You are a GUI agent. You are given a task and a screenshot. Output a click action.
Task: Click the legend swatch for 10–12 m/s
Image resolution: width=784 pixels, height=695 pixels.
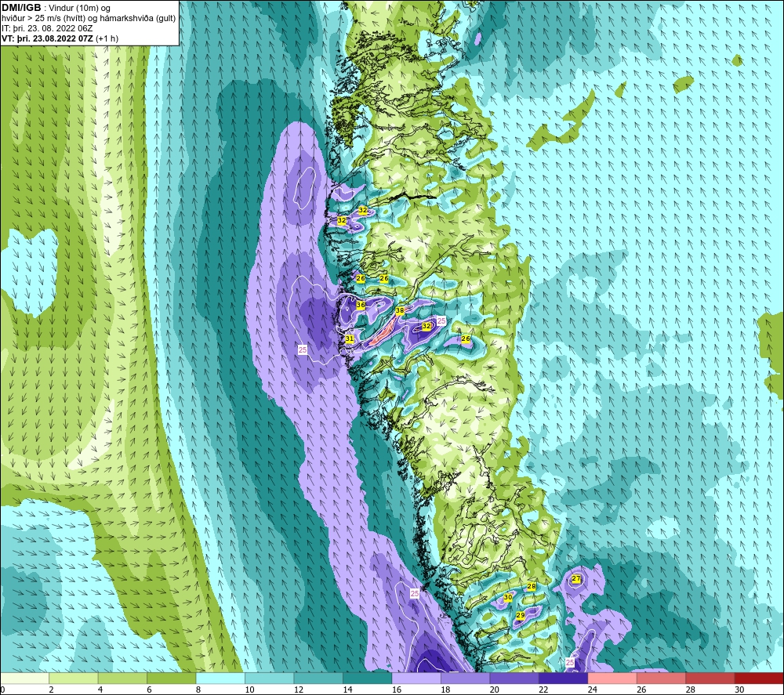coord(270,678)
